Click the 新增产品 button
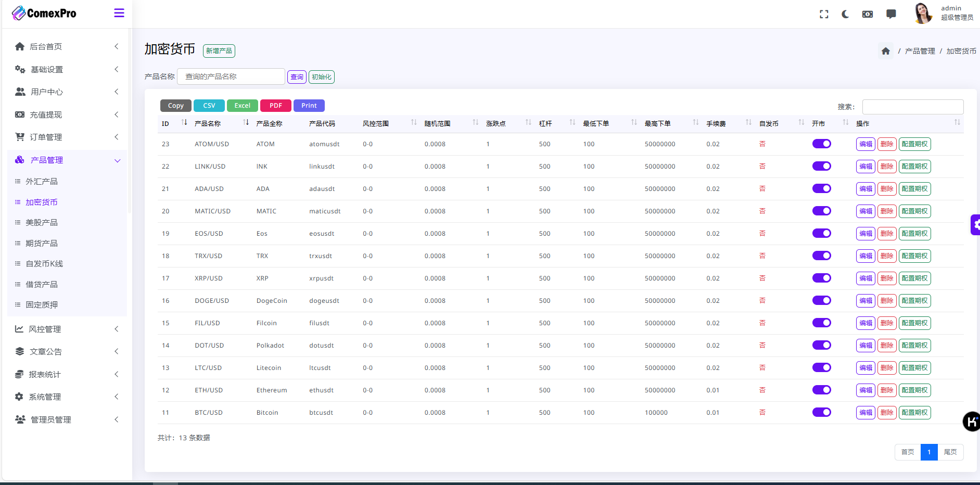Image resolution: width=980 pixels, height=485 pixels. point(219,51)
